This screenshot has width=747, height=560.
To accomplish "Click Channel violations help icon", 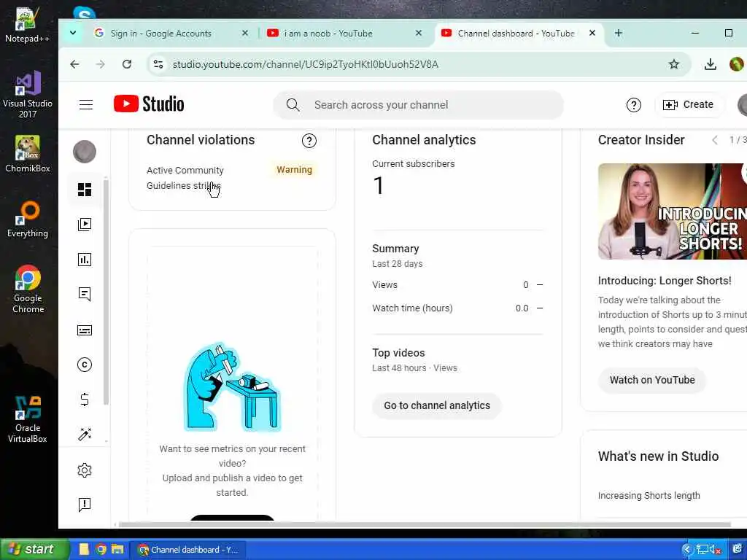I will [309, 141].
